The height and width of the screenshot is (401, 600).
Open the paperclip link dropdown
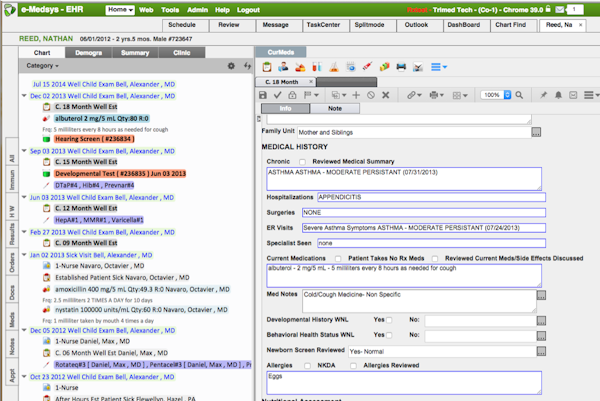414,95
